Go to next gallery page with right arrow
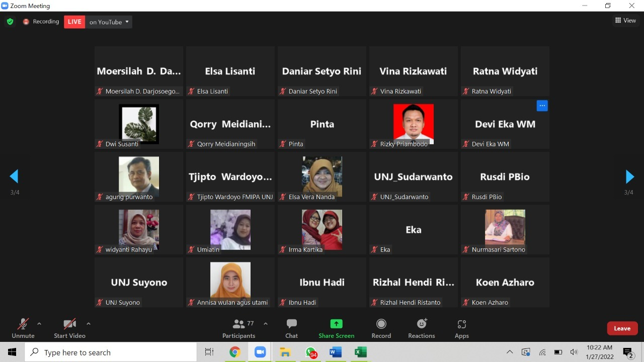 click(629, 176)
